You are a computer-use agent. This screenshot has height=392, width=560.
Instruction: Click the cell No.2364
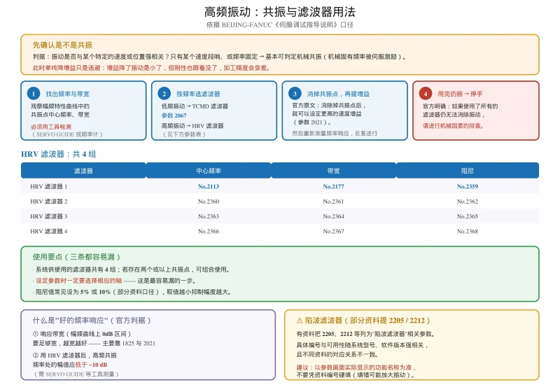tap(334, 216)
